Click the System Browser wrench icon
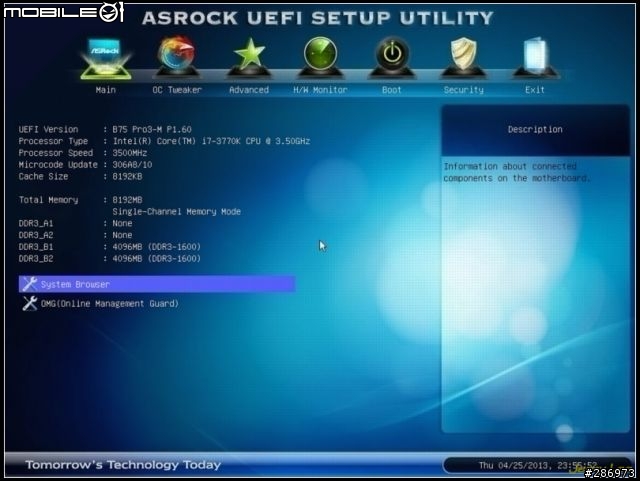Screen dimensions: 640x481 30,284
